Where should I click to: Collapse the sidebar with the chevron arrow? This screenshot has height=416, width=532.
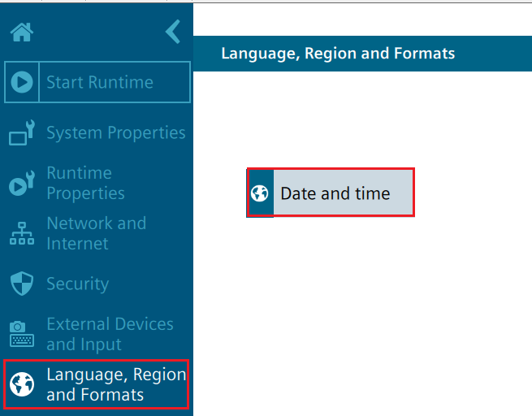pos(173,32)
